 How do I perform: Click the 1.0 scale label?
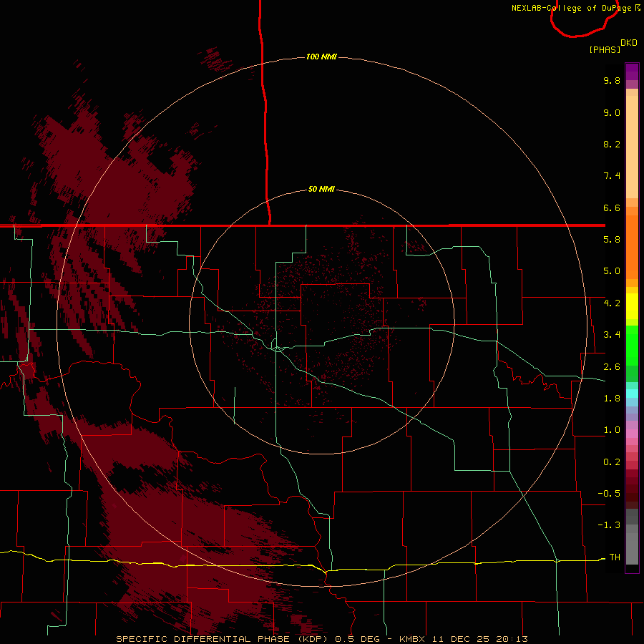(612, 430)
